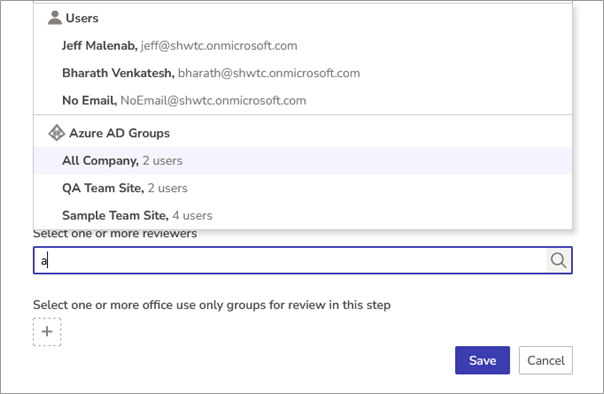The width and height of the screenshot is (604, 394).
Task: Click the Users section header label
Action: (x=82, y=18)
